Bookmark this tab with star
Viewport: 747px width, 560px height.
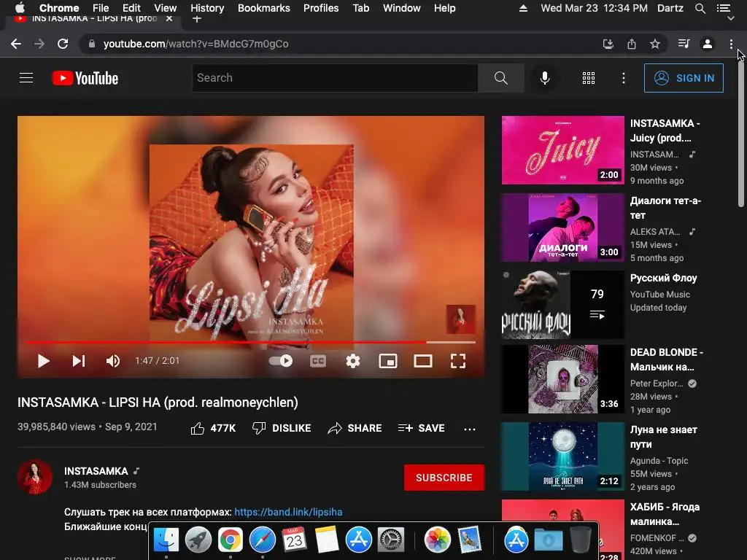point(655,44)
